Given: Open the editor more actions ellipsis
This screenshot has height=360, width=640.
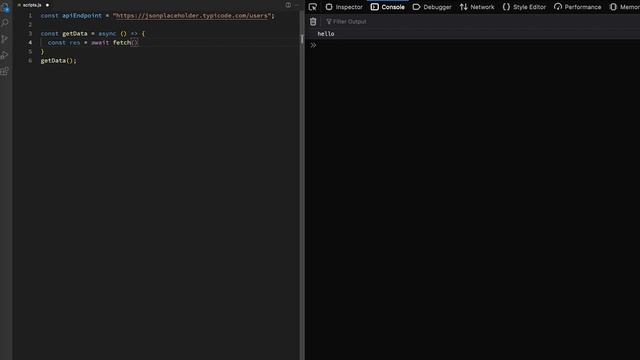Looking at the screenshot, I should click(x=297, y=5).
